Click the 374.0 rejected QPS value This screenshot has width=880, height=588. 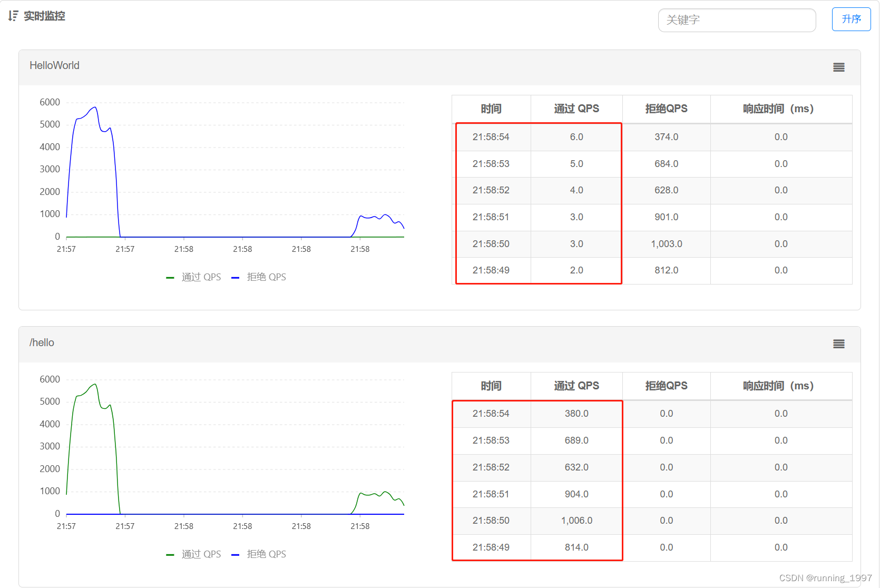(667, 137)
